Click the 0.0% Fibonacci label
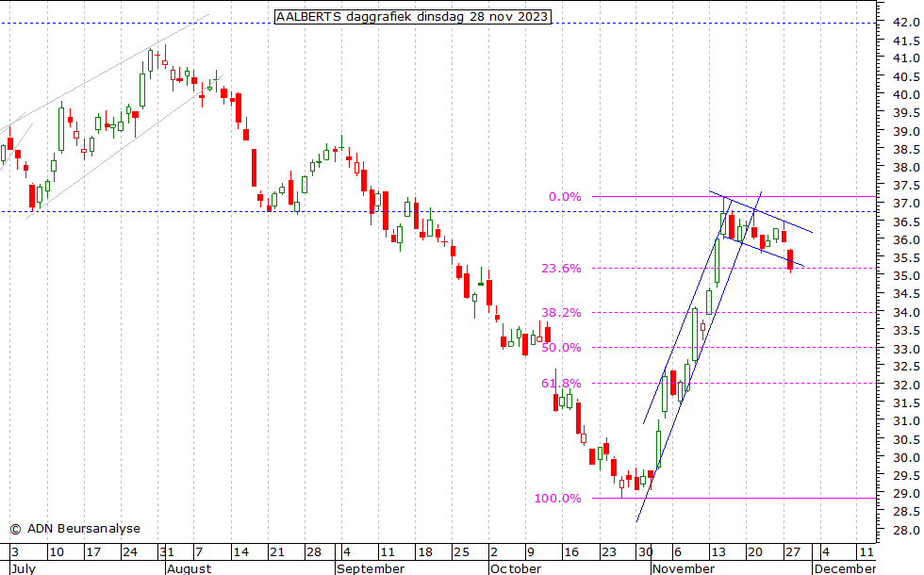924x575 pixels. pos(565,197)
